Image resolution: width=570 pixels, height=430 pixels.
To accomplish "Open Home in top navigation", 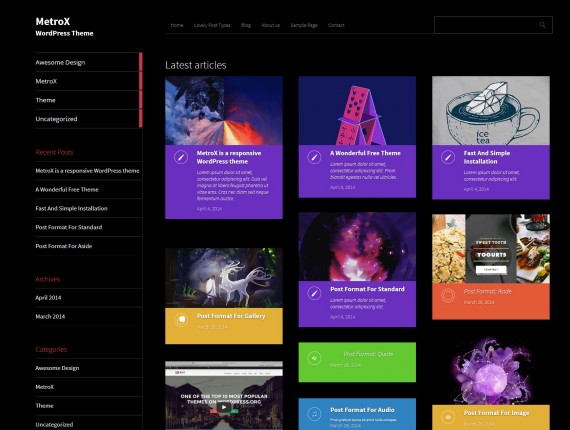I will pyautogui.click(x=177, y=25).
